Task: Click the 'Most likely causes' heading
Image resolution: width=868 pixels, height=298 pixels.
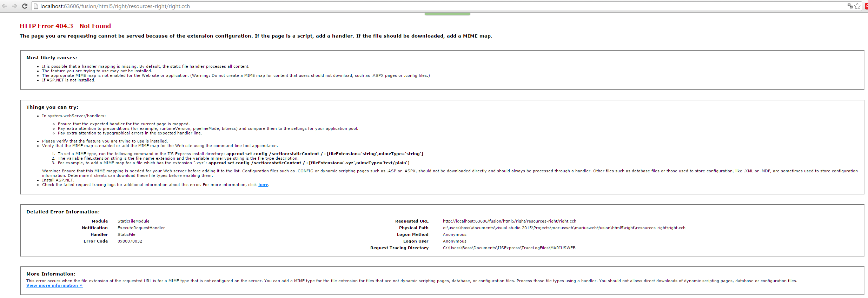Action: tap(52, 58)
